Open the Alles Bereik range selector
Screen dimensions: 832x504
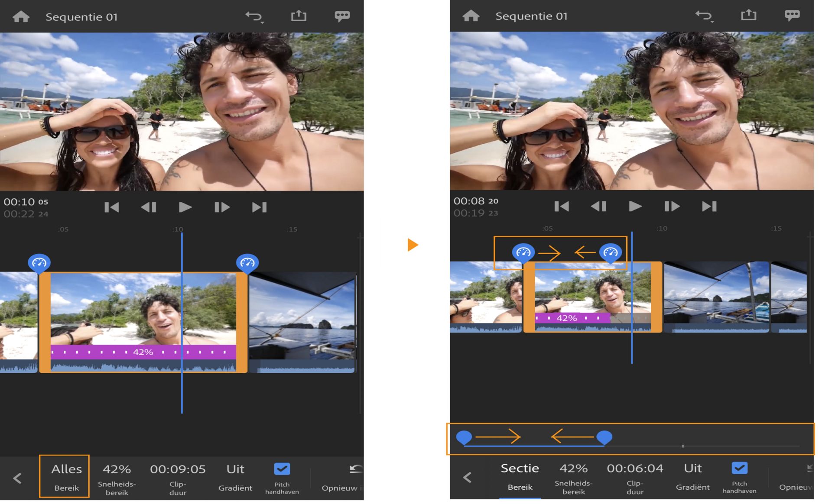(66, 476)
